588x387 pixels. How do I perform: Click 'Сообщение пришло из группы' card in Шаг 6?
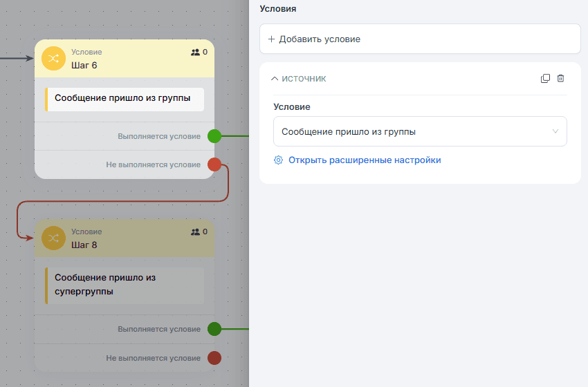[x=125, y=100]
